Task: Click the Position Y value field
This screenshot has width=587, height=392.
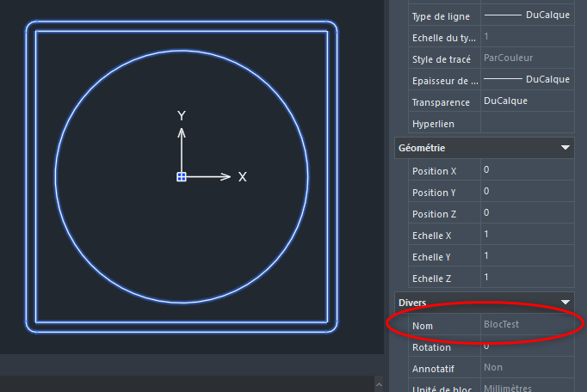Action: click(x=526, y=191)
